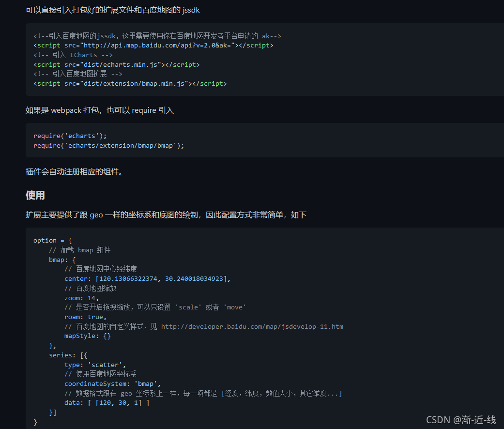Click the center coordinates line 120.13066322374
Screen dimensions: 504x429
coord(148,278)
